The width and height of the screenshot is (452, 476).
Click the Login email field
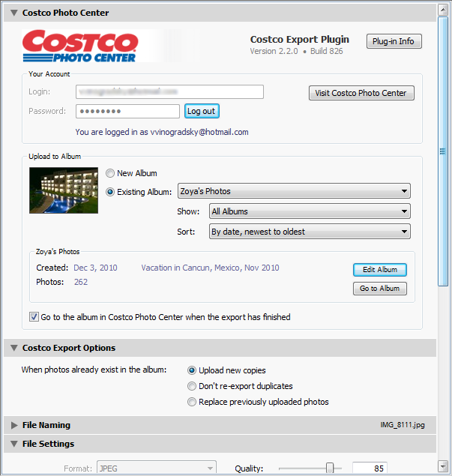[169, 91]
